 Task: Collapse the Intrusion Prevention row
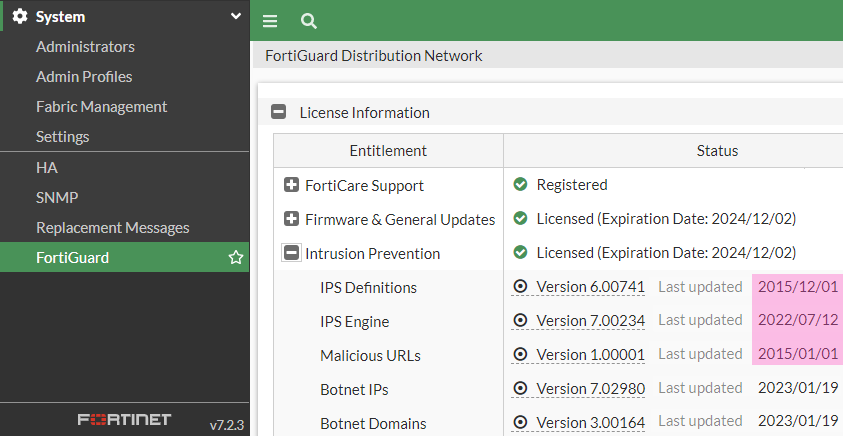[x=292, y=254]
